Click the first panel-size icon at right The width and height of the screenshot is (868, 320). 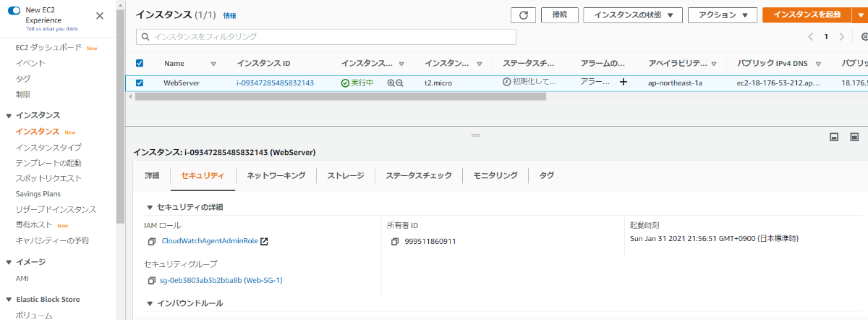pos(834,136)
